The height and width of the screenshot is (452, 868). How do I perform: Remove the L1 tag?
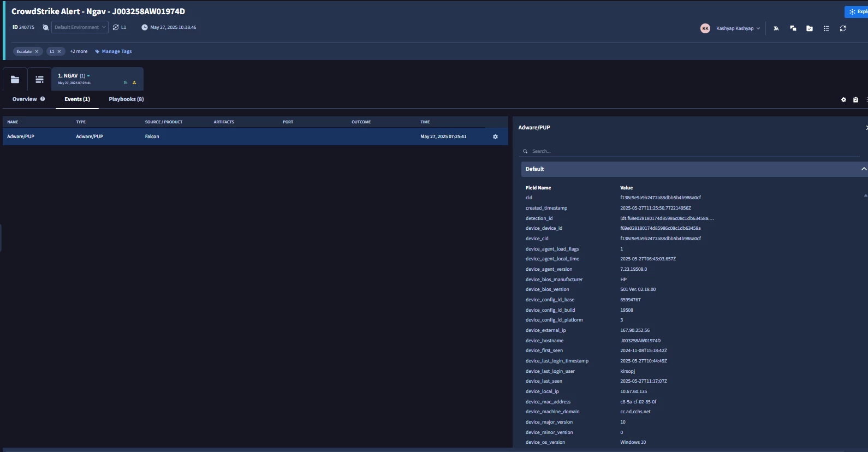click(x=59, y=51)
